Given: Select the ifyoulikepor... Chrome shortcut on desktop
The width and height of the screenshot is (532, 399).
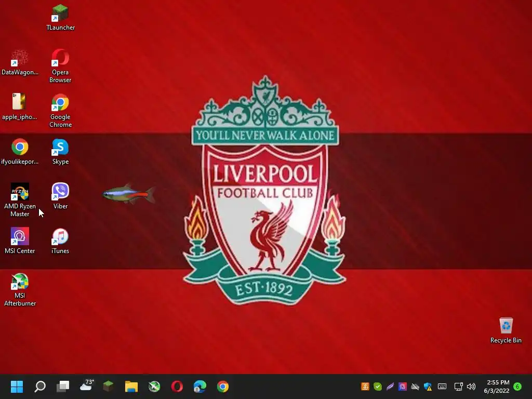Looking at the screenshot, I should tap(20, 151).
